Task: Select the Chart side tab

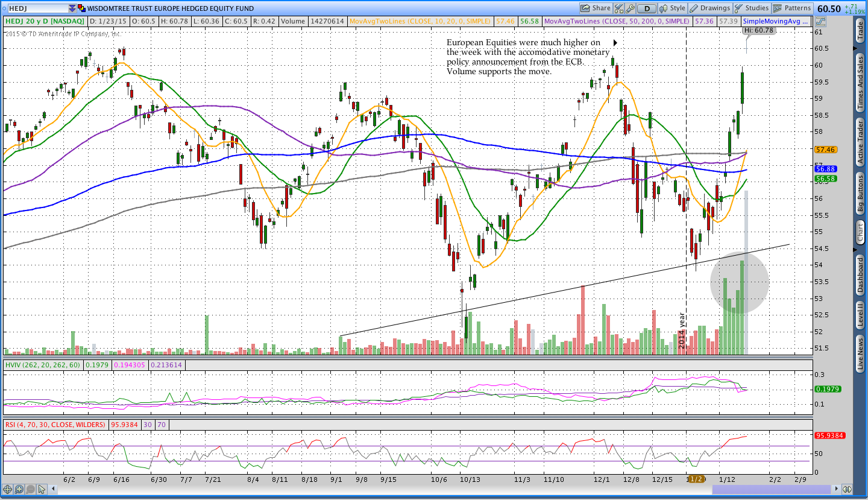Action: pyautogui.click(x=860, y=233)
